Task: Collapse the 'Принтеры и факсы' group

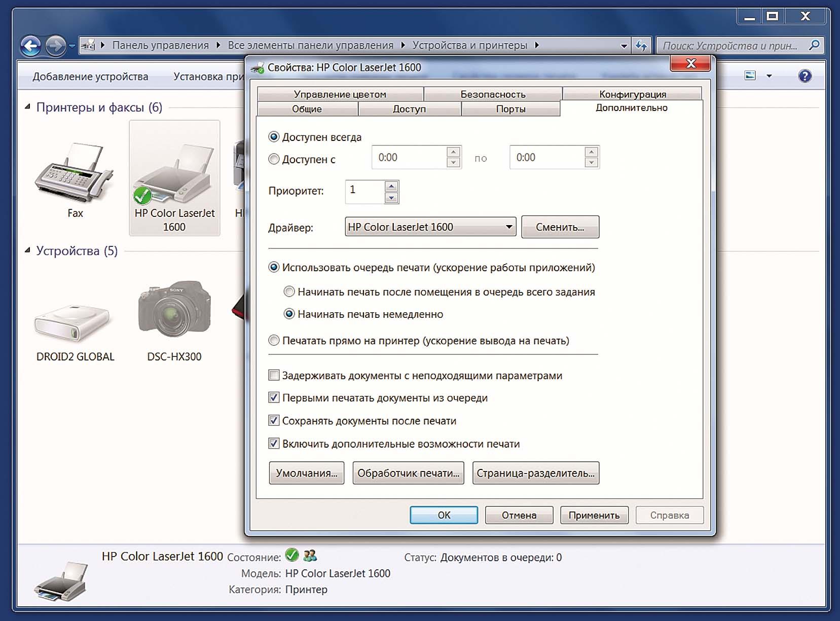Action: click(28, 107)
